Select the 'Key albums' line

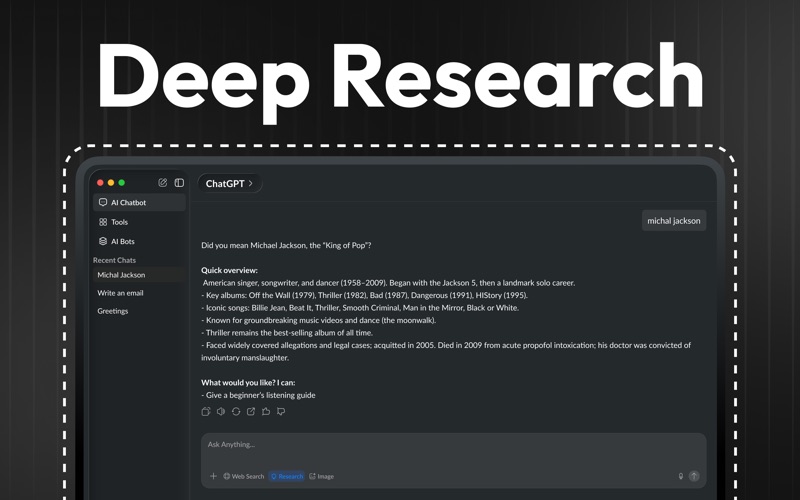(364, 295)
